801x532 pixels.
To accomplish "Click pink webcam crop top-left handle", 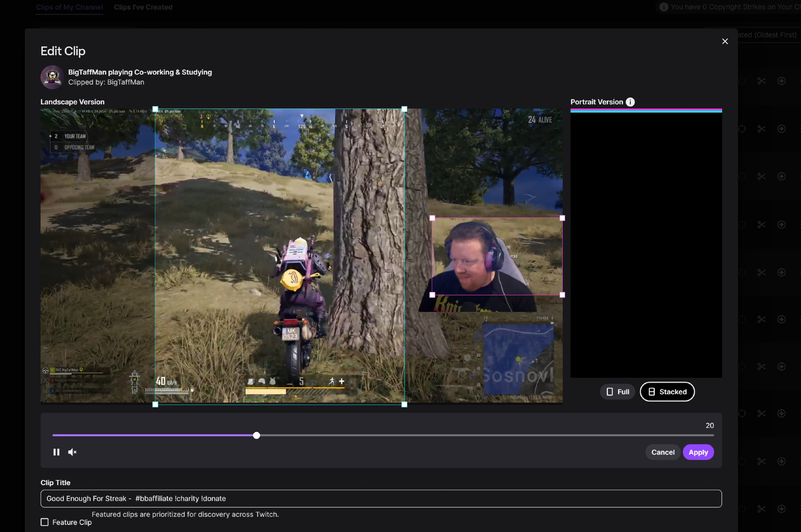I will pos(432,218).
